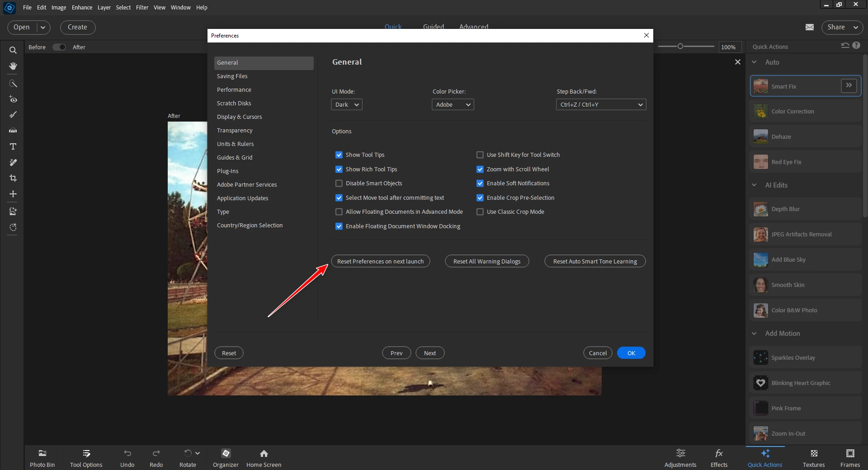Open the Textures panel

[814, 458]
